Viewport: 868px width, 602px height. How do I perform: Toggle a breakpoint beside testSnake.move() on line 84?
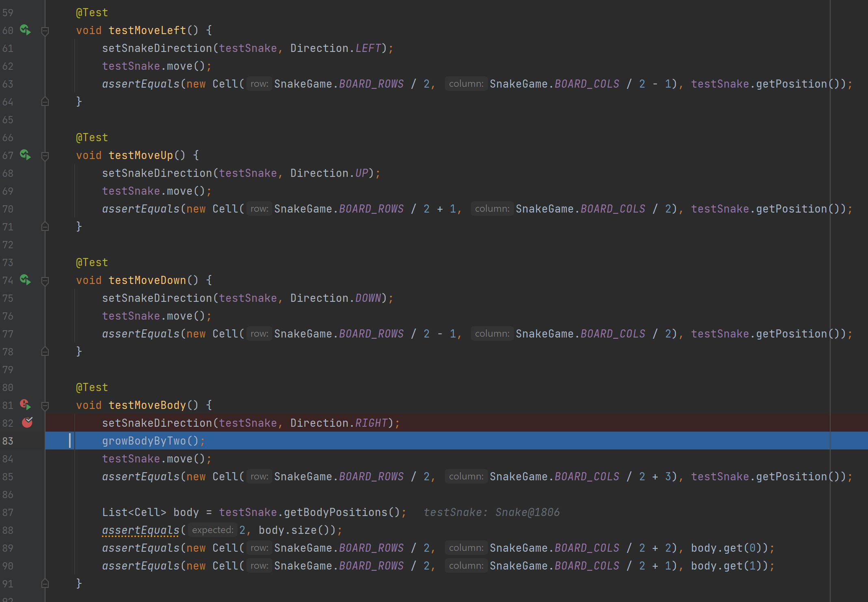click(x=27, y=459)
